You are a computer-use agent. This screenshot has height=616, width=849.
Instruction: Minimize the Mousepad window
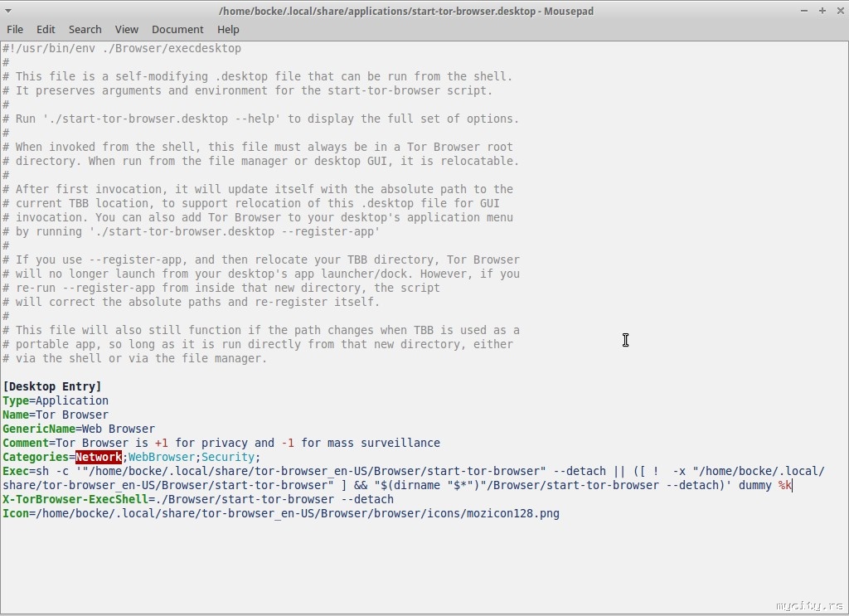tap(804, 11)
